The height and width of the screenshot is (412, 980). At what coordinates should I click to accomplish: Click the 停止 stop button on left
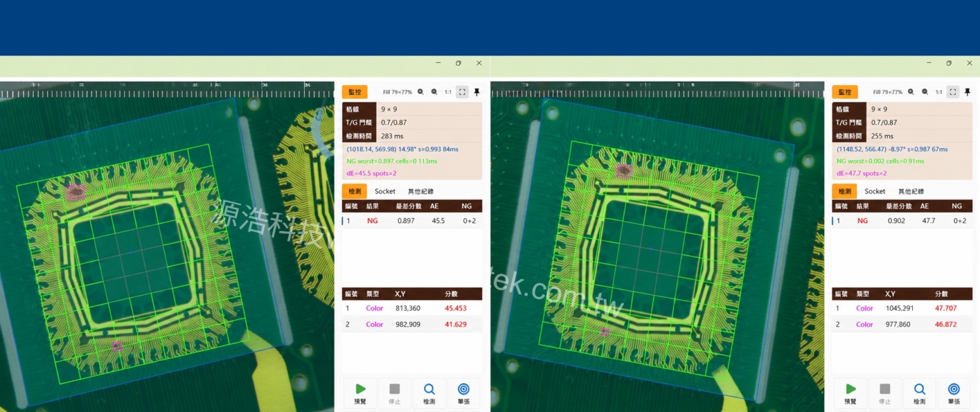395,394
